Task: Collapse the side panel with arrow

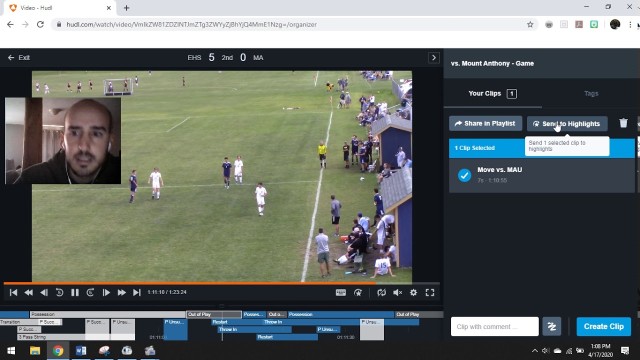Action: (434, 58)
